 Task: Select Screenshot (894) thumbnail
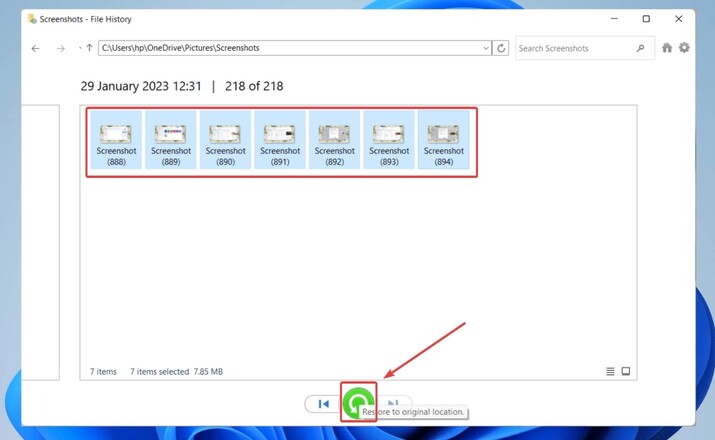click(x=444, y=140)
